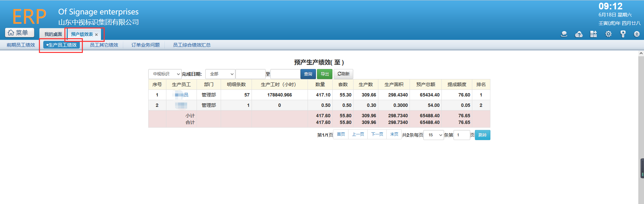644x204 pixels.
Task: Click the 明细条数 column header
Action: (x=236, y=84)
